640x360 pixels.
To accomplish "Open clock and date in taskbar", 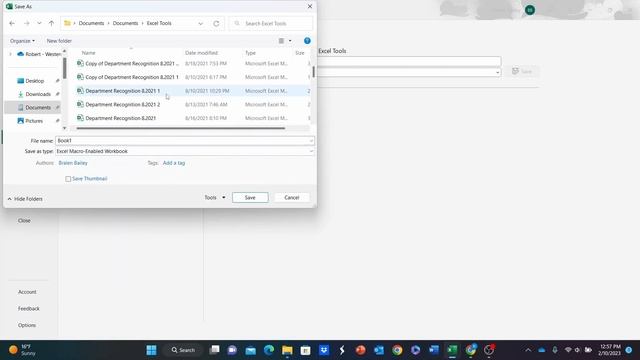I will coord(609,350).
